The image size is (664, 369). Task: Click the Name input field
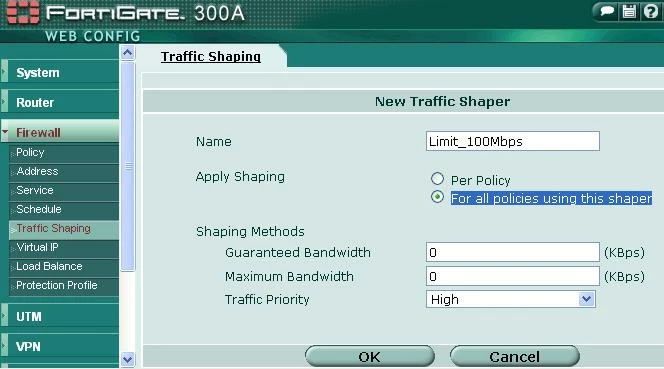click(x=513, y=141)
